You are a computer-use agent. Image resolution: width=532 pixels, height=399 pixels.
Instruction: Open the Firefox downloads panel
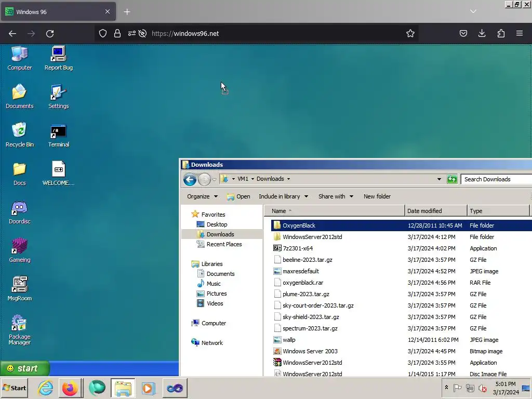[482, 33]
